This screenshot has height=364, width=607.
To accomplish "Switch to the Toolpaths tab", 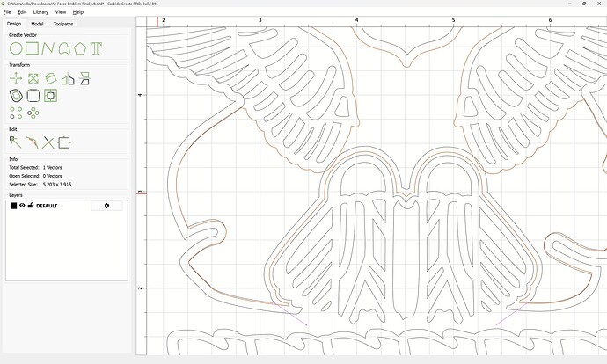I will click(x=63, y=24).
